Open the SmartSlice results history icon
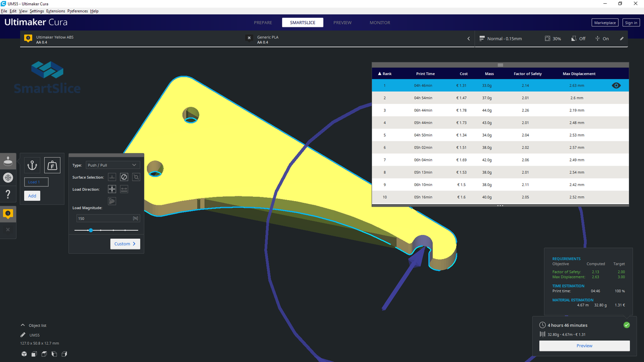This screenshot has height=362, width=644. point(8,178)
